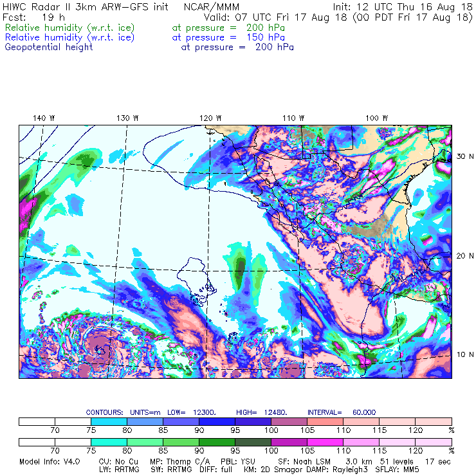Click the 'LOW= 12300.' contour value
This screenshot has width=476, height=476.
click(192, 412)
